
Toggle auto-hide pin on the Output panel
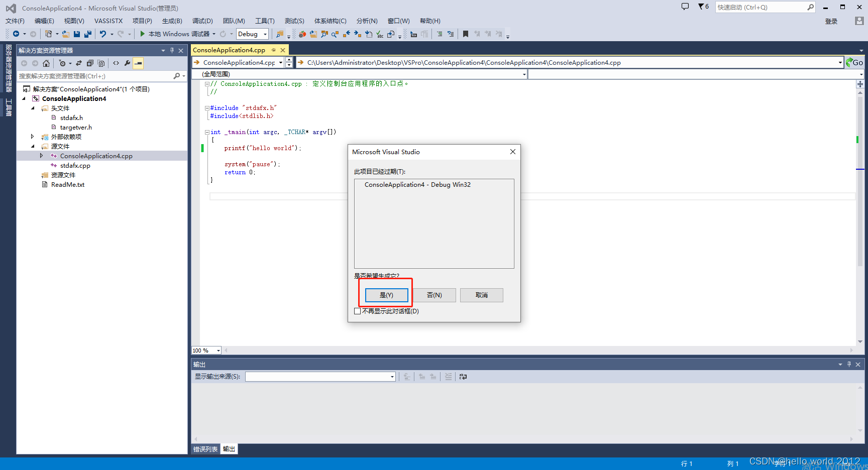(849, 365)
